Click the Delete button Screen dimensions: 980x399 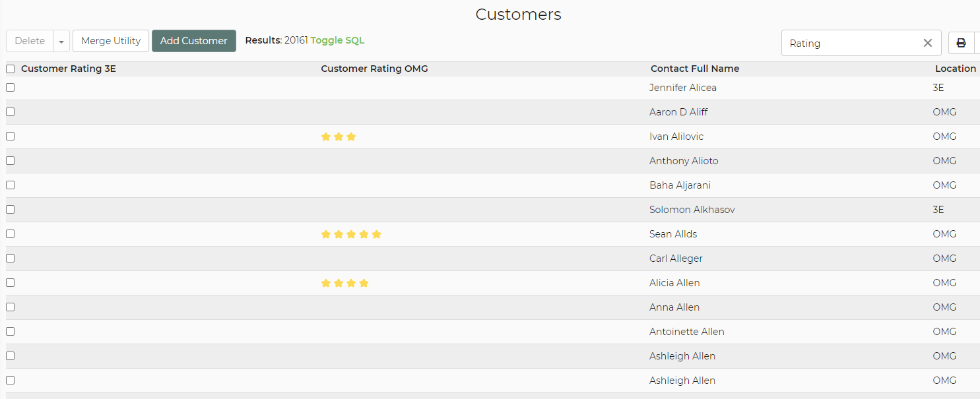(x=30, y=41)
